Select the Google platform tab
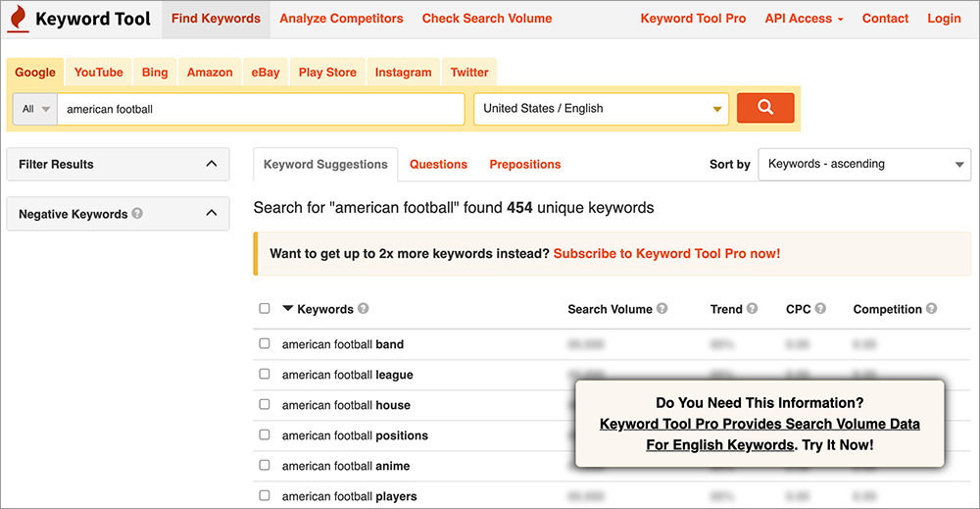 35,73
